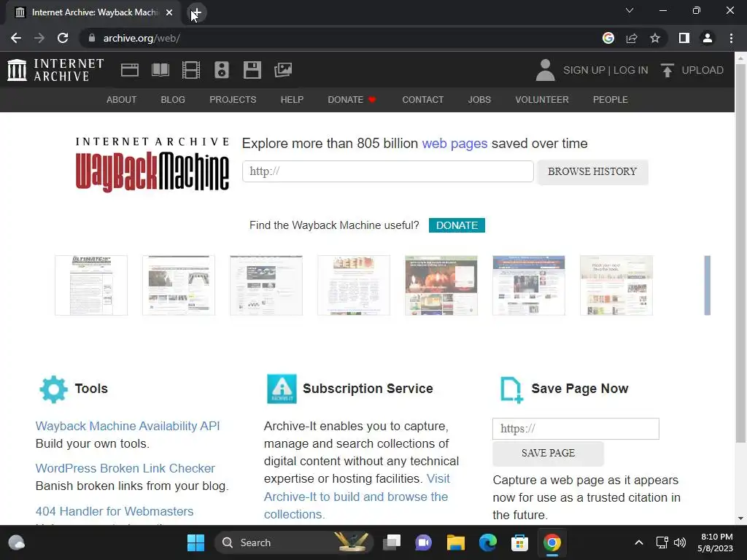Open the PROJECTS menu item

pyautogui.click(x=233, y=99)
